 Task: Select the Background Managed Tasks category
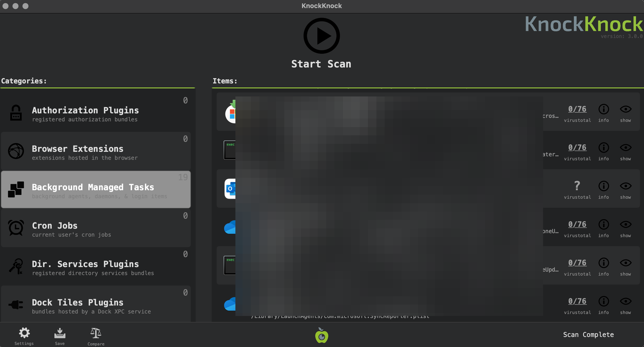[96, 189]
